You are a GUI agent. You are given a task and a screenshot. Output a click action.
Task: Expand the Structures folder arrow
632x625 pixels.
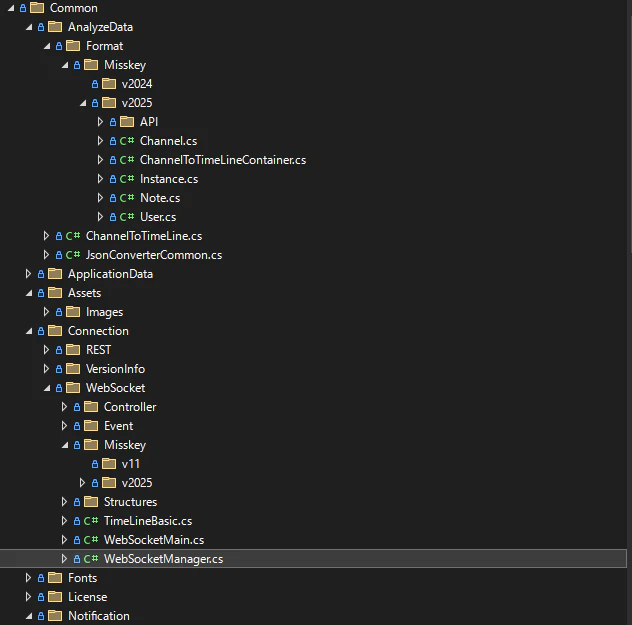[64, 502]
